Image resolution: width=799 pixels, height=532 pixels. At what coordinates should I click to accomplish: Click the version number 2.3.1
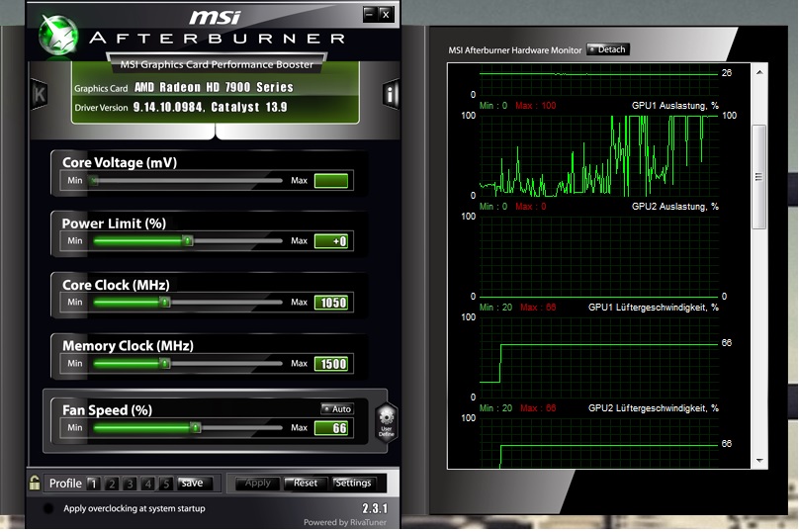(x=375, y=508)
